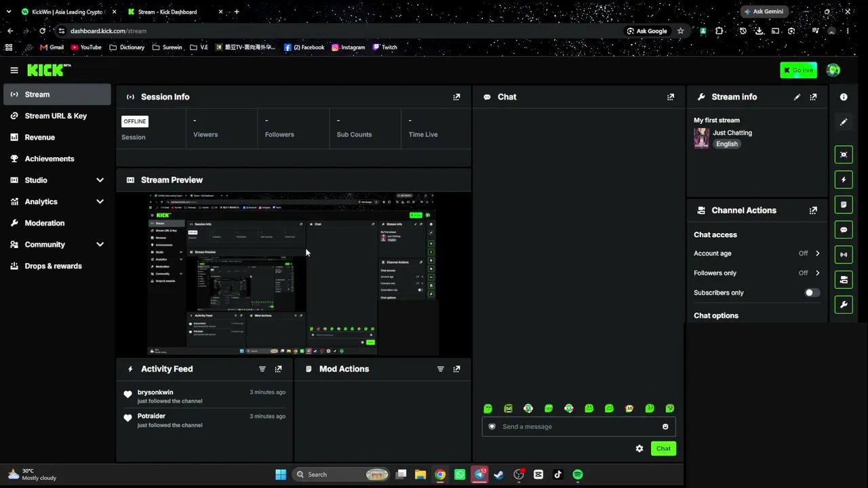Open Drops & rewards page
Image resolution: width=868 pixels, height=488 pixels.
point(57,266)
